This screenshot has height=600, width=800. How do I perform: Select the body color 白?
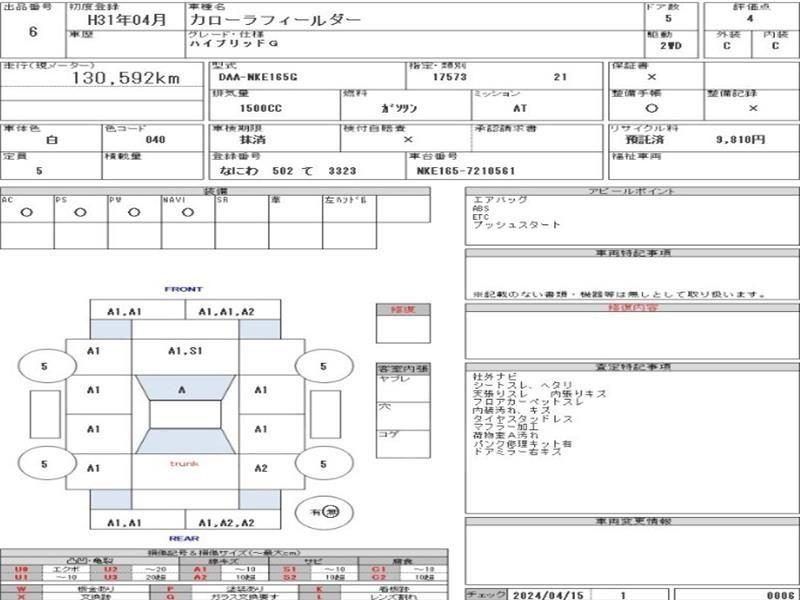click(x=52, y=139)
